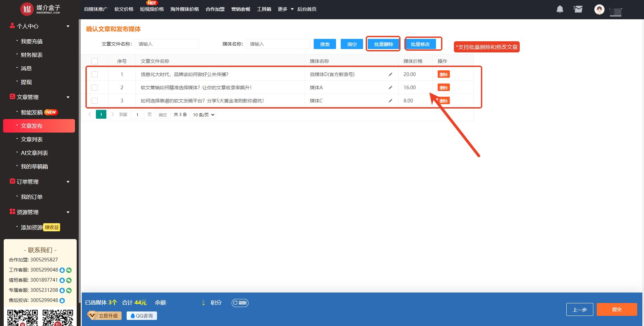This screenshot has height=326, width=644.
Task: Go to 软文价格 in top navigation
Action: click(x=124, y=9)
